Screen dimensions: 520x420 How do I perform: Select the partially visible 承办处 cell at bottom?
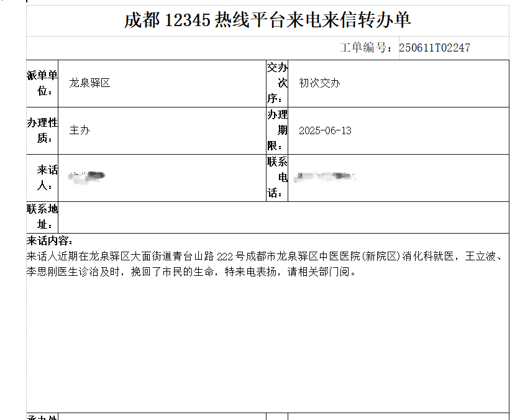(42, 417)
